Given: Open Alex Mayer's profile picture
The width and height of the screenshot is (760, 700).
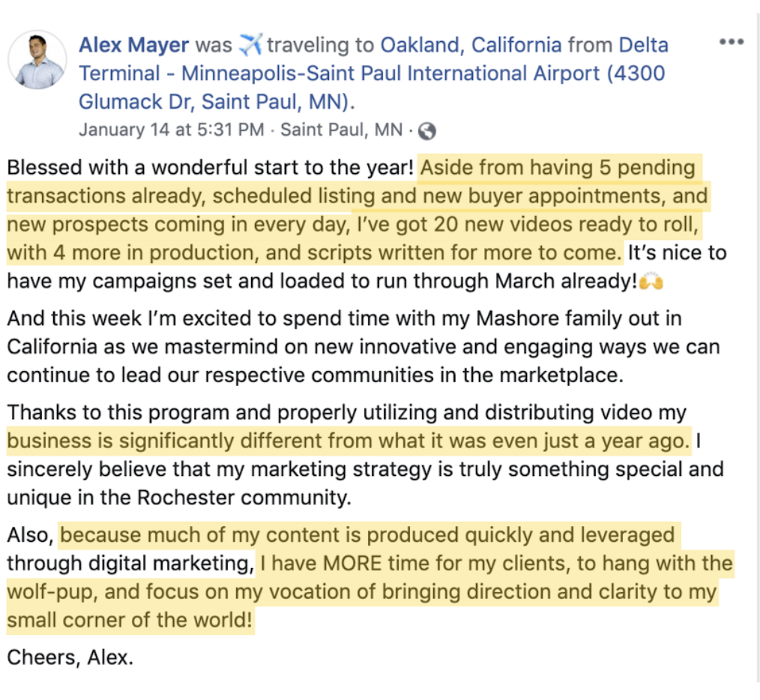Looking at the screenshot, I should (x=37, y=59).
